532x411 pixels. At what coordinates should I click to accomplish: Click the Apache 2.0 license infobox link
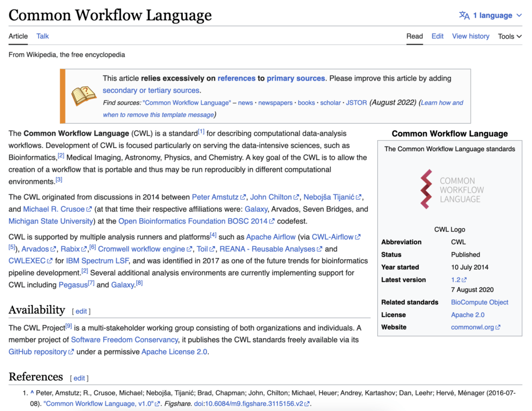point(468,314)
